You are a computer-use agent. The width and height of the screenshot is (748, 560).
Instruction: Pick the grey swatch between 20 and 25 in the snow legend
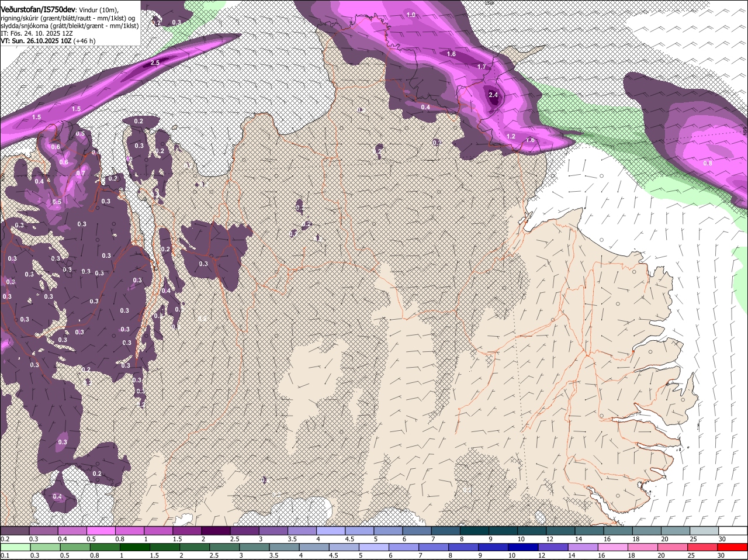[x=677, y=531]
